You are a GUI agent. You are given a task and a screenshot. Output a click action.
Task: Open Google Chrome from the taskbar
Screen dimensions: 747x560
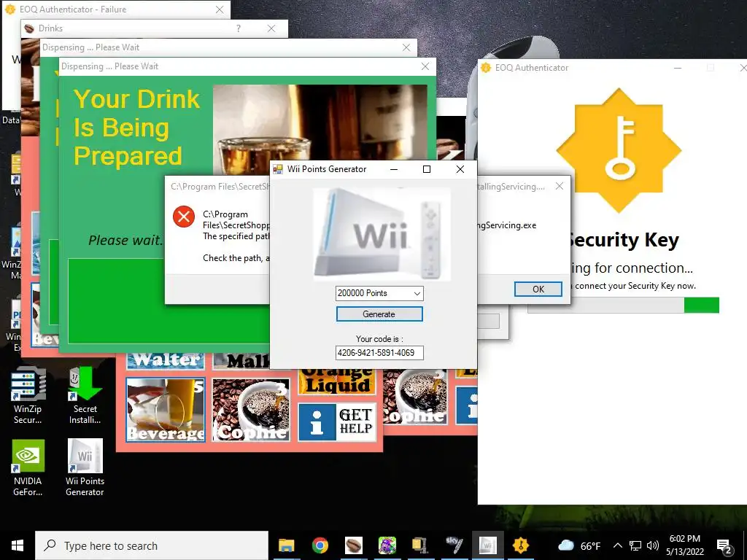tap(320, 545)
